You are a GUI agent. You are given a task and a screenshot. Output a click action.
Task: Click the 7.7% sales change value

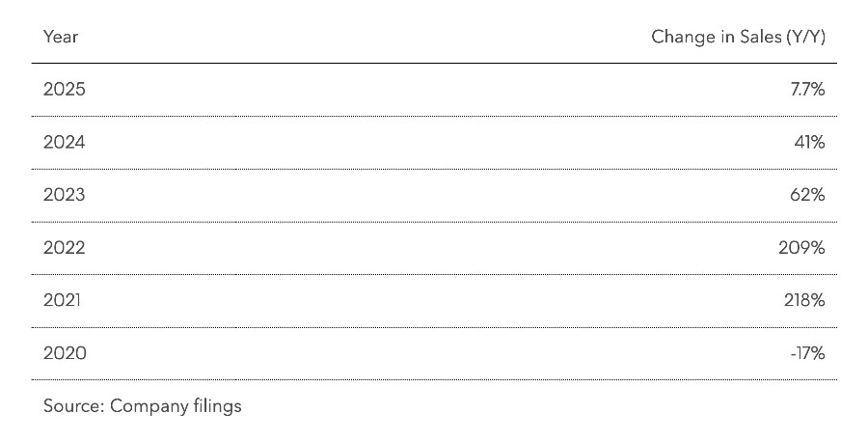pos(807,90)
